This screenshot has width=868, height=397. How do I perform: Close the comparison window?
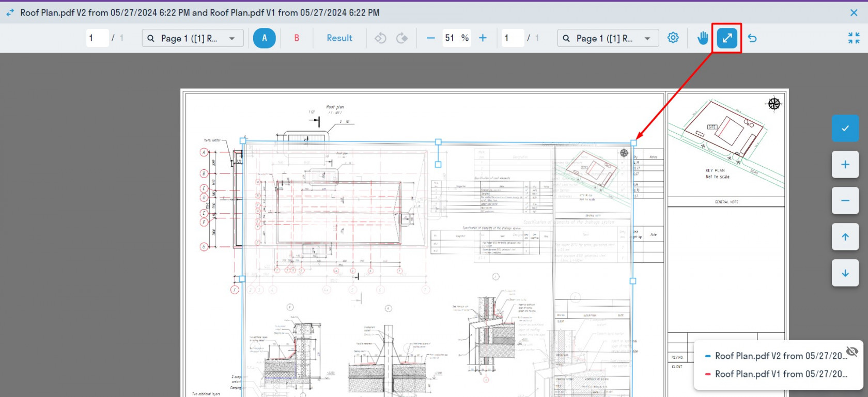tap(854, 13)
